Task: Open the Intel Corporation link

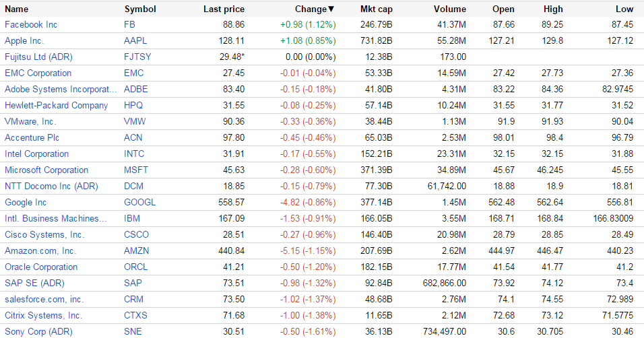Action: [x=36, y=154]
